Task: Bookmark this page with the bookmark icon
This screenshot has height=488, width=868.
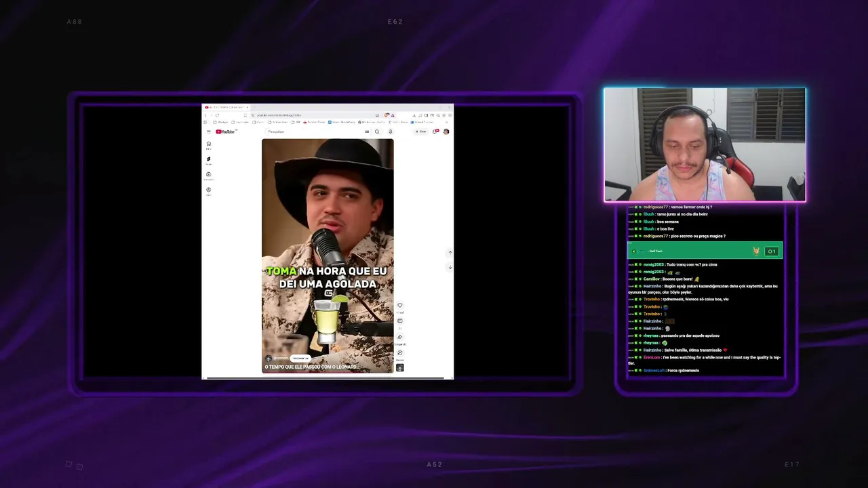Action: point(245,115)
